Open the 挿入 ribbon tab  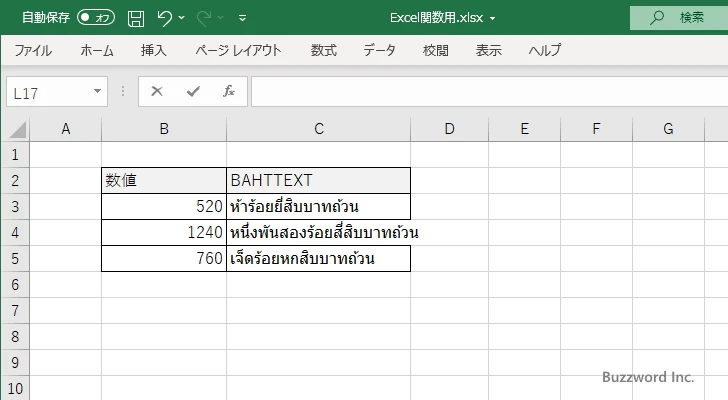point(153,50)
